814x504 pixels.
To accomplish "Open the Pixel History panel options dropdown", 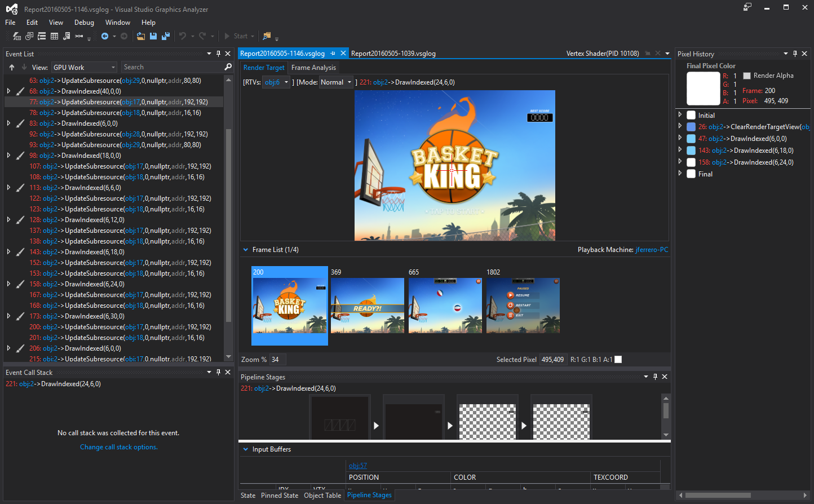I will [x=786, y=54].
